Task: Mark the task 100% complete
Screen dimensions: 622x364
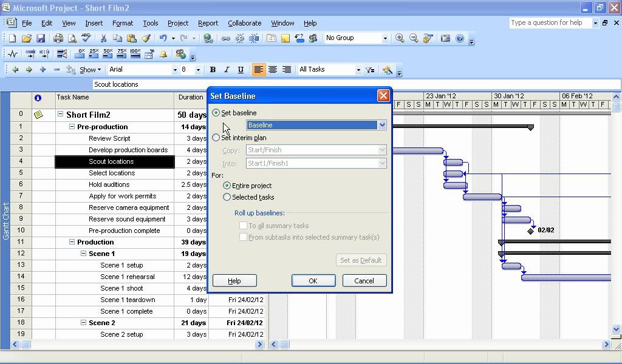Action: click(135, 54)
